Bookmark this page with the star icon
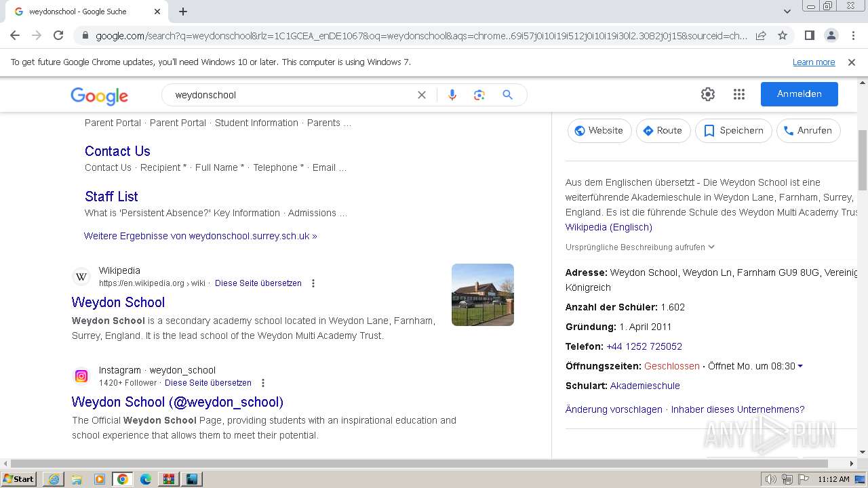Screen dimensions: 868x488 pos(783,35)
